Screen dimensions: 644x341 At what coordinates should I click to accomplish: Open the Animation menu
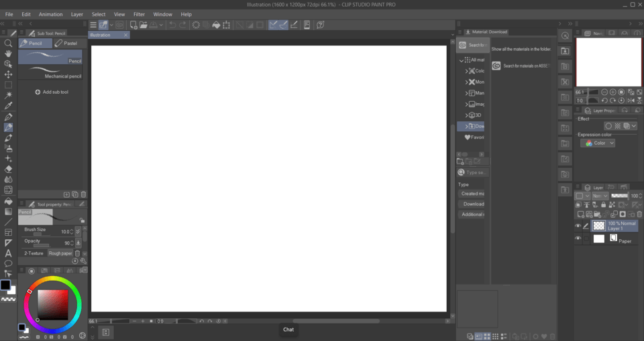click(50, 14)
